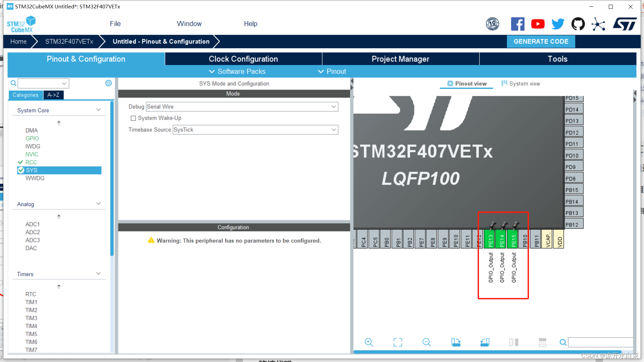644x362 pixels.
Task: Collapse the System Core category
Action: pos(99,110)
